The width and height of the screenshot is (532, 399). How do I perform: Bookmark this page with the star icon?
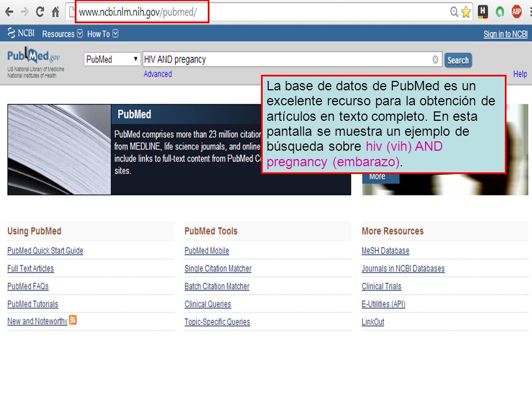466,12
